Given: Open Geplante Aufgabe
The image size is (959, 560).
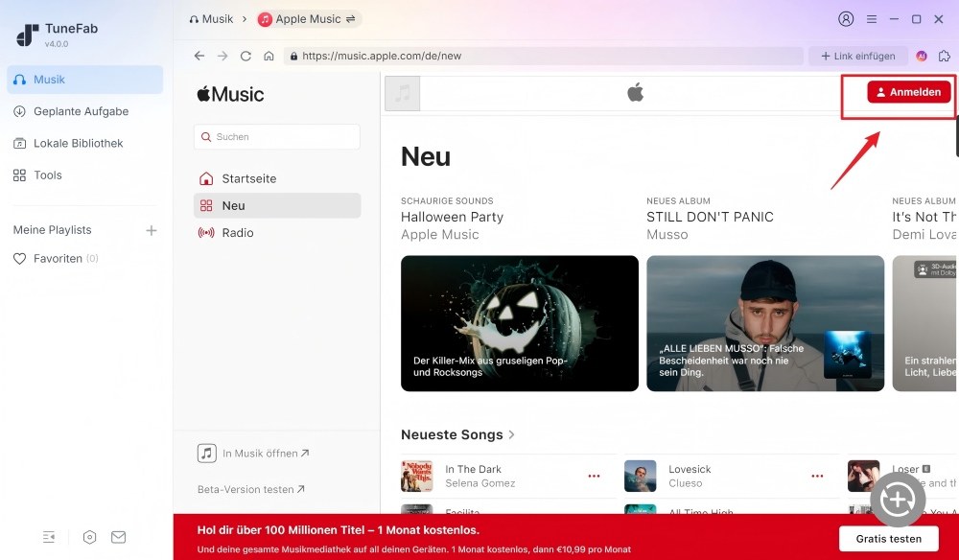Looking at the screenshot, I should [74, 111].
